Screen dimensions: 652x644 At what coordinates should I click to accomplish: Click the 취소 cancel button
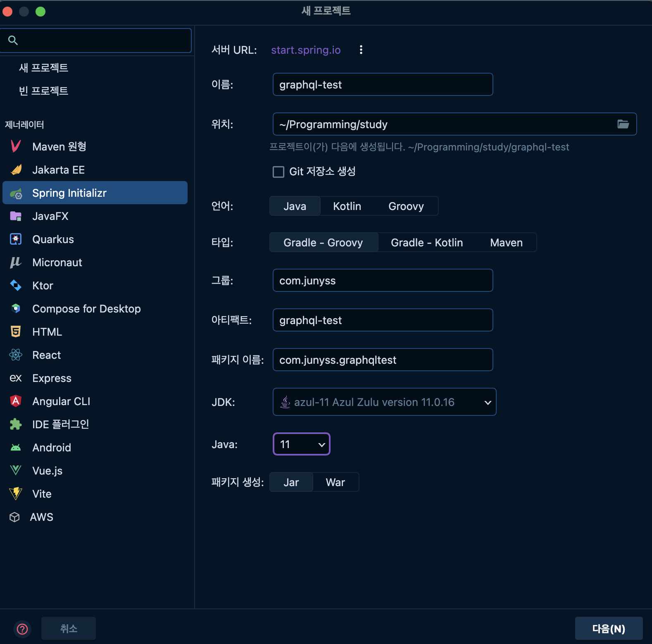(x=69, y=628)
